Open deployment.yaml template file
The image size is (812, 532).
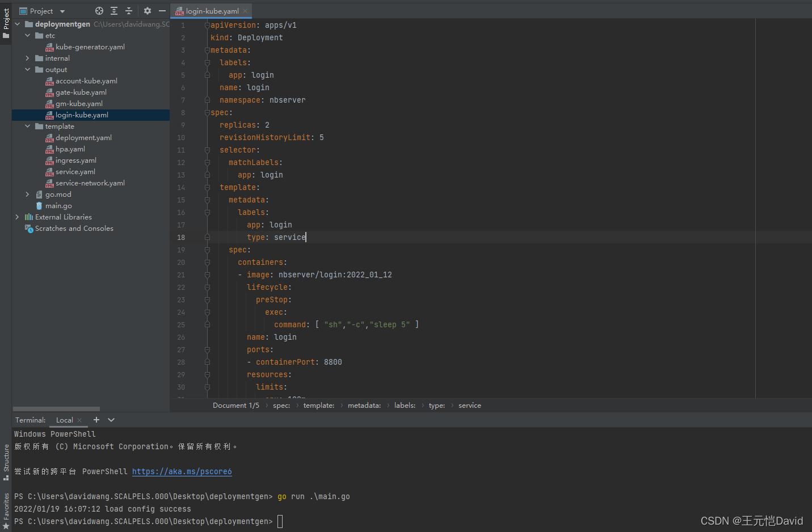tap(83, 138)
